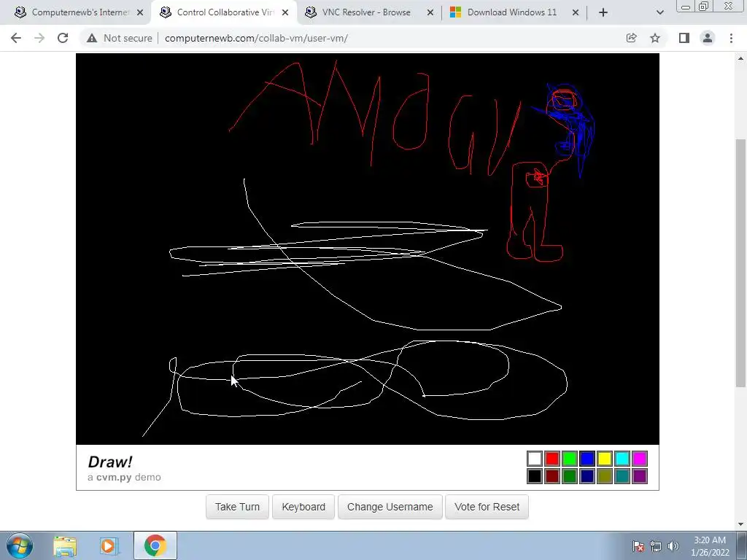Select the white color swatch

coord(535,459)
